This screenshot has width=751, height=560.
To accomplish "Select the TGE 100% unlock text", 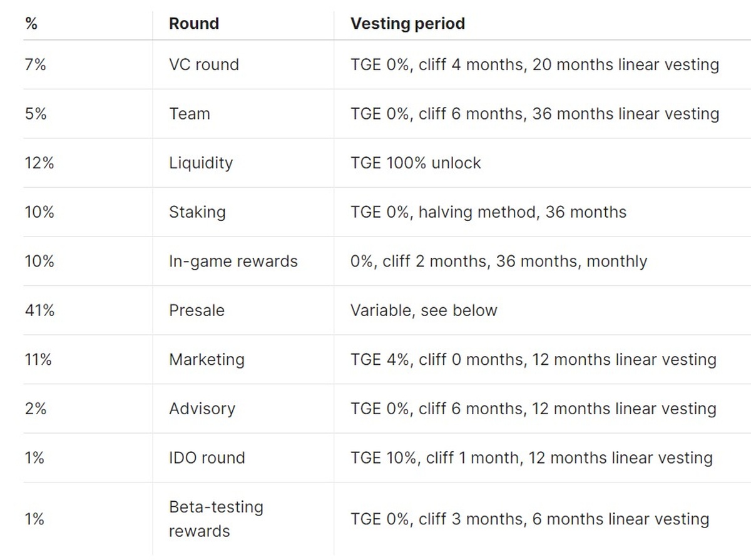I will (416, 163).
